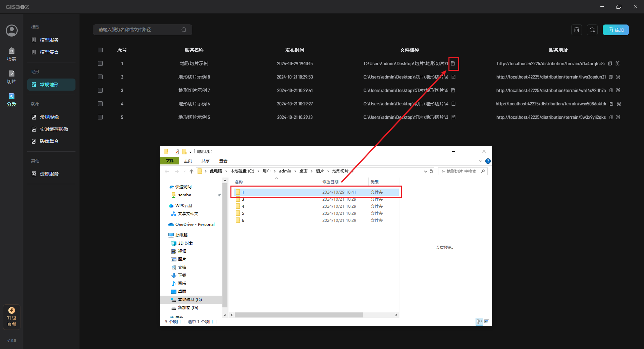
Task: Open 模型集合 in the left menu
Action: click(x=51, y=52)
